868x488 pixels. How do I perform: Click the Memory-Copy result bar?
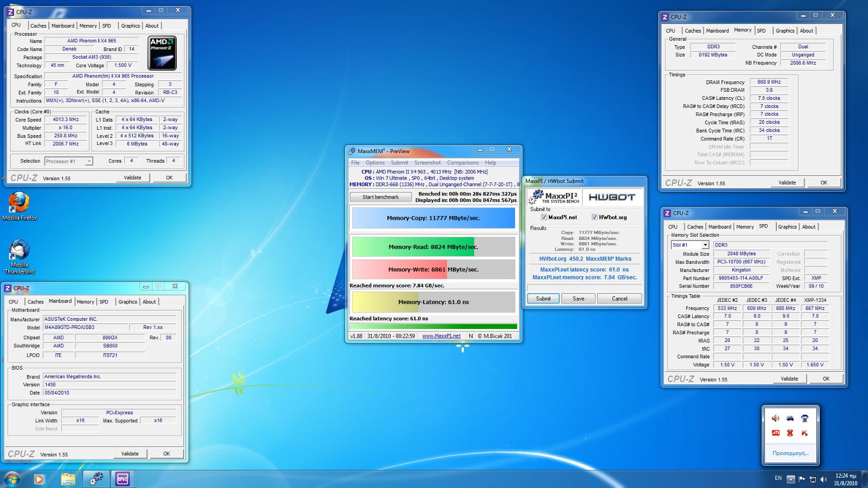[x=433, y=218]
